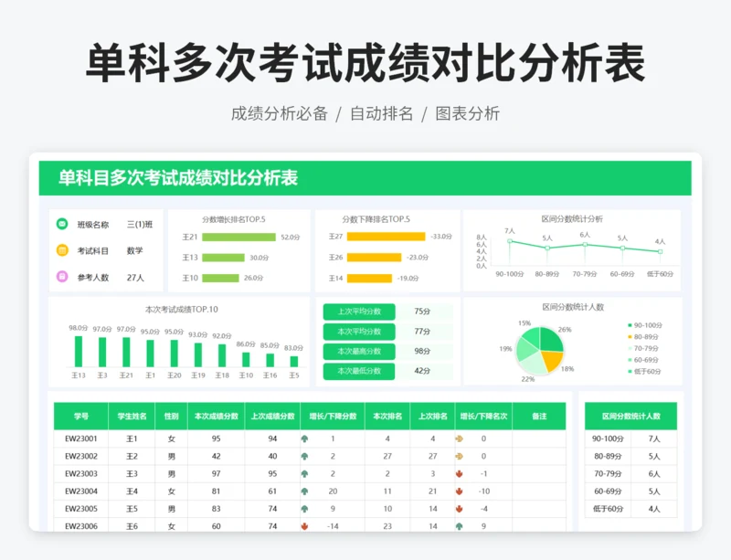Click the 26% pie chart slice
The height and width of the screenshot is (560, 731).
(551, 340)
